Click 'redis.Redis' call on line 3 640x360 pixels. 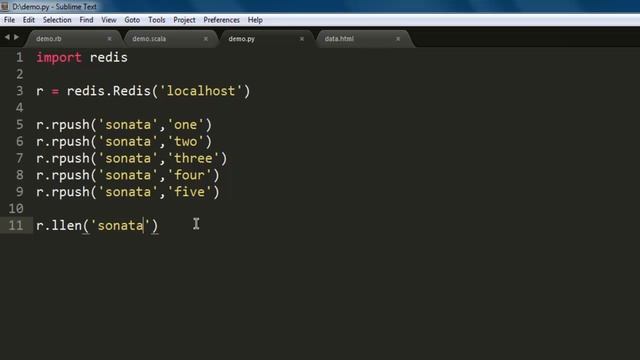[109, 91]
